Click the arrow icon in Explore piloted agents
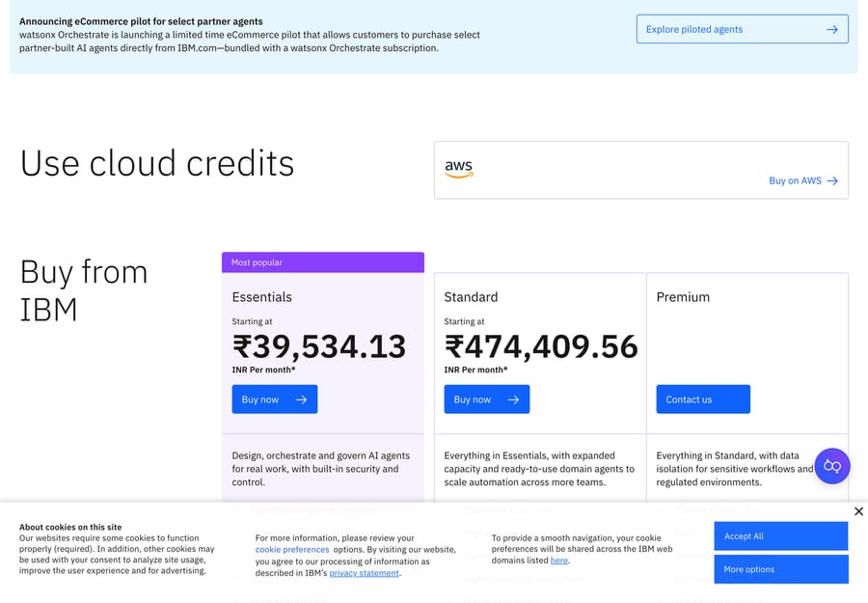 (x=832, y=29)
